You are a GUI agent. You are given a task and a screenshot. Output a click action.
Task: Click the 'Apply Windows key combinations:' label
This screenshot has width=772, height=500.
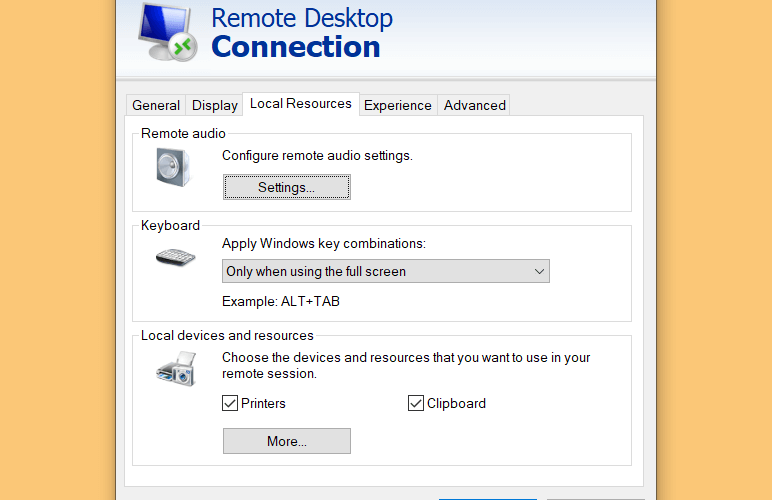(x=323, y=244)
